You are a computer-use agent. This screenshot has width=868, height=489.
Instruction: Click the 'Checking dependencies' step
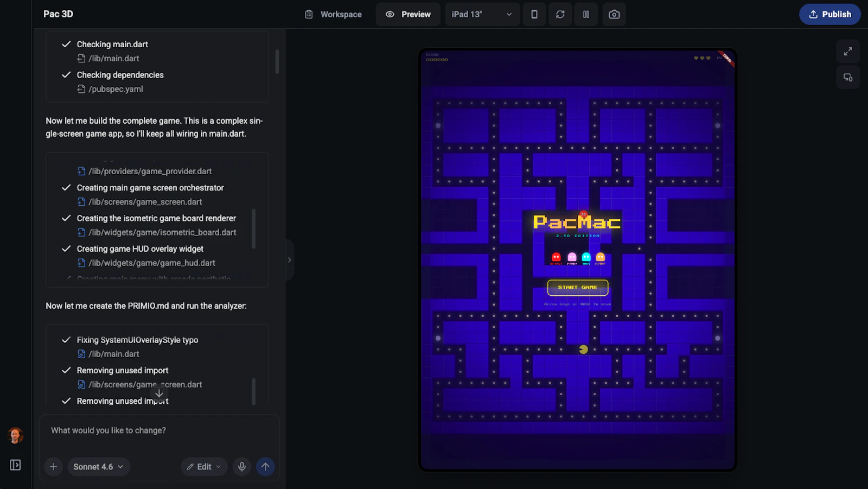pos(120,74)
